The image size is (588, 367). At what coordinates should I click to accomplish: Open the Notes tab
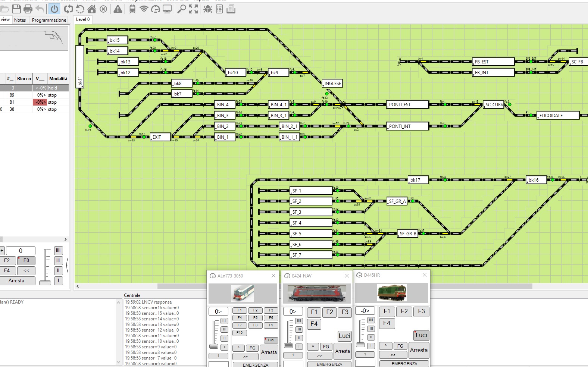pyautogui.click(x=20, y=20)
